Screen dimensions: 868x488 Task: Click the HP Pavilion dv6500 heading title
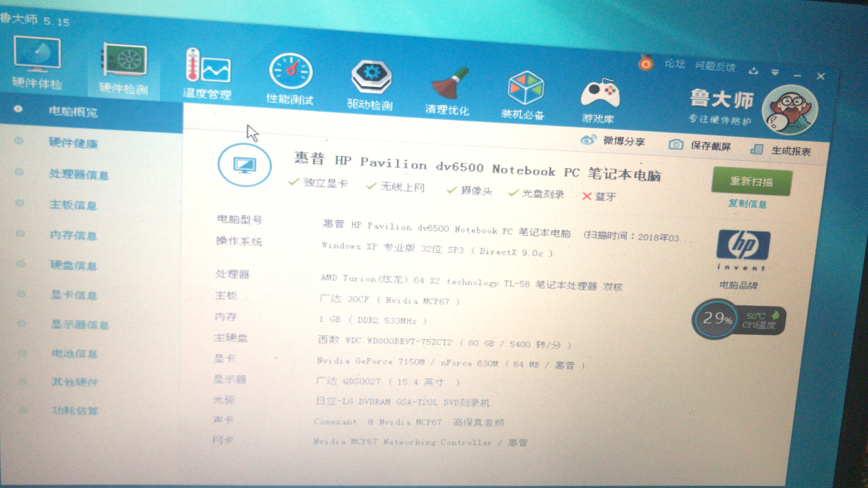tap(477, 166)
